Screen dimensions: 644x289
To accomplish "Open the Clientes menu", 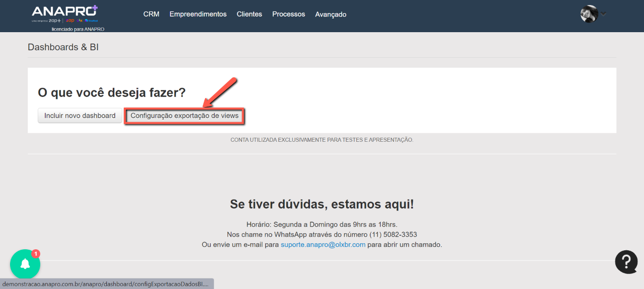I will click(249, 14).
